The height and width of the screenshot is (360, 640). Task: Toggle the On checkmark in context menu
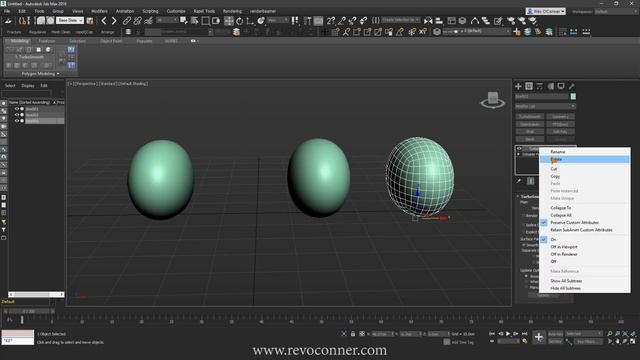(544, 240)
